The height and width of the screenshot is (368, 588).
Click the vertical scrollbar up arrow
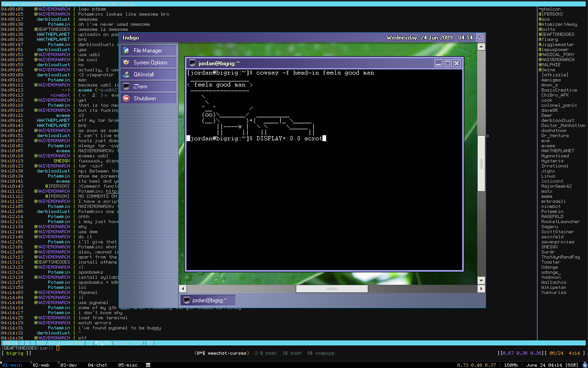(x=481, y=46)
